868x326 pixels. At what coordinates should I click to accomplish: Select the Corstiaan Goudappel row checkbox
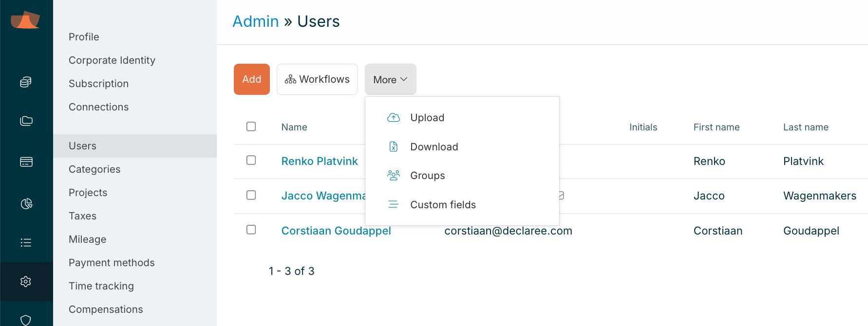[251, 230]
